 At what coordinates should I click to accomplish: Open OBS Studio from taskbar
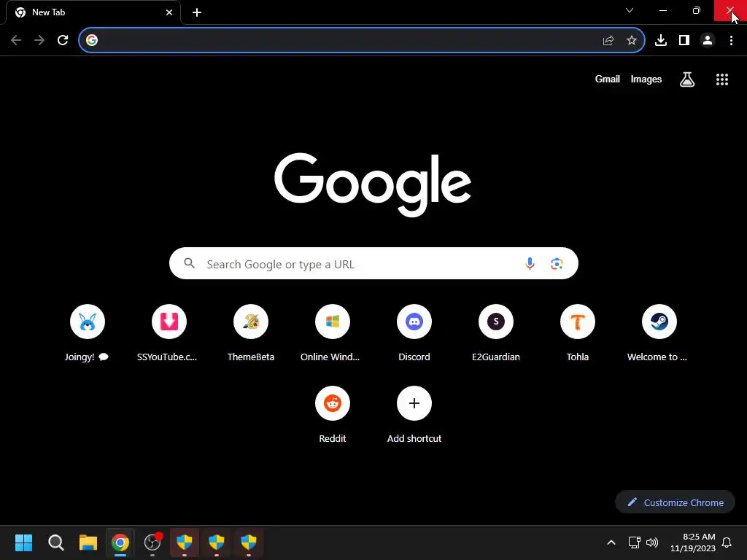pos(152,542)
